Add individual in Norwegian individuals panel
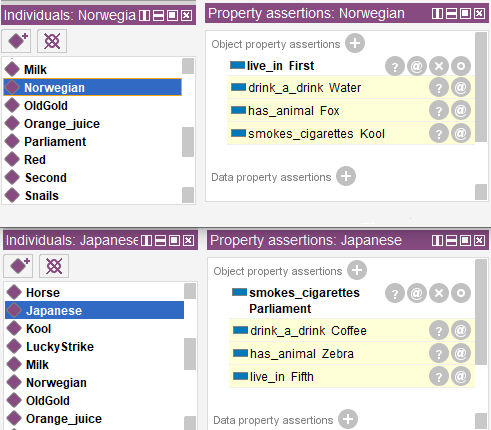 click(16, 41)
